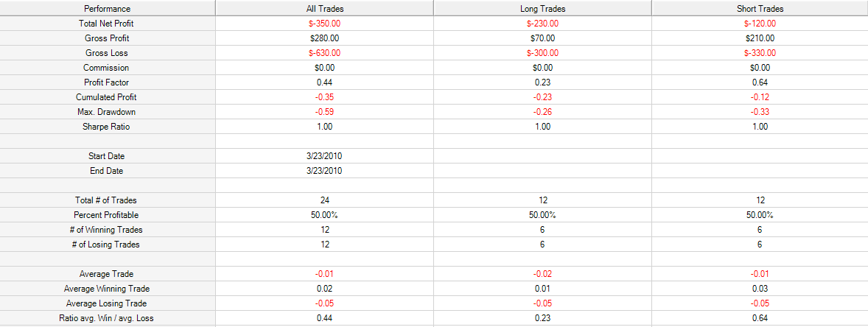Select Short Trades Percent Profitable 50.00%

(760, 215)
